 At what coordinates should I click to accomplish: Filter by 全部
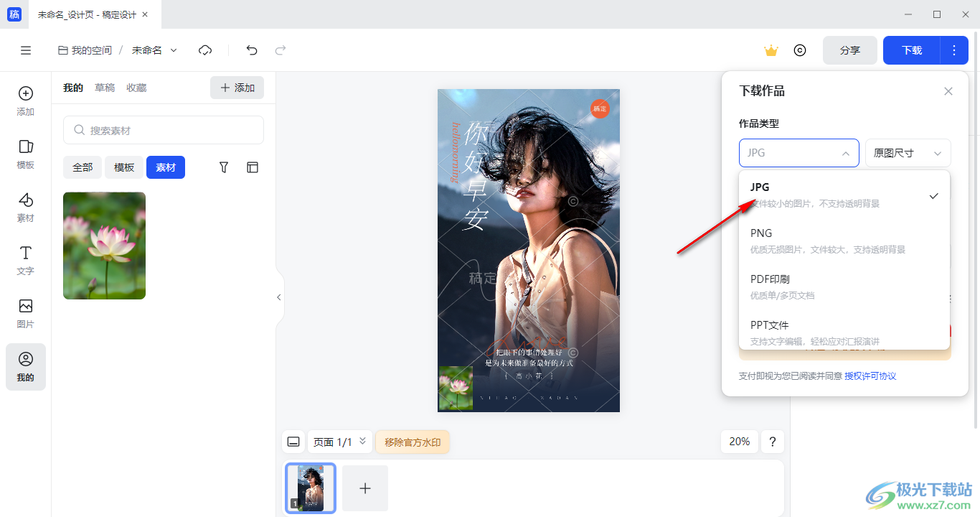pyautogui.click(x=83, y=167)
